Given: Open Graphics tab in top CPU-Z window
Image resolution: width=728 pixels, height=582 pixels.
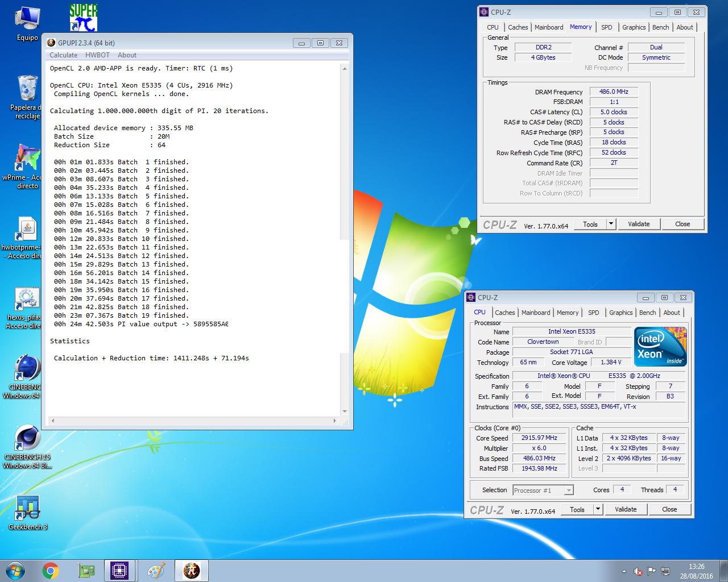Looking at the screenshot, I should tap(634, 27).
